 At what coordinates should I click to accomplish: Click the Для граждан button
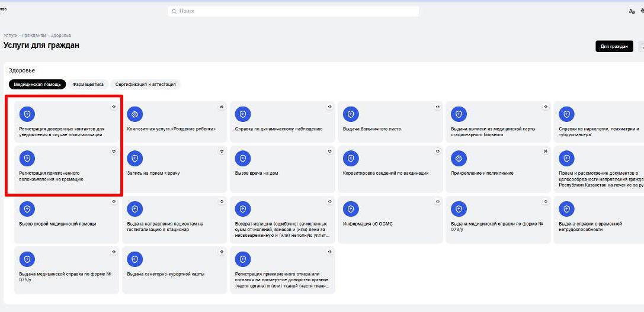tap(614, 46)
